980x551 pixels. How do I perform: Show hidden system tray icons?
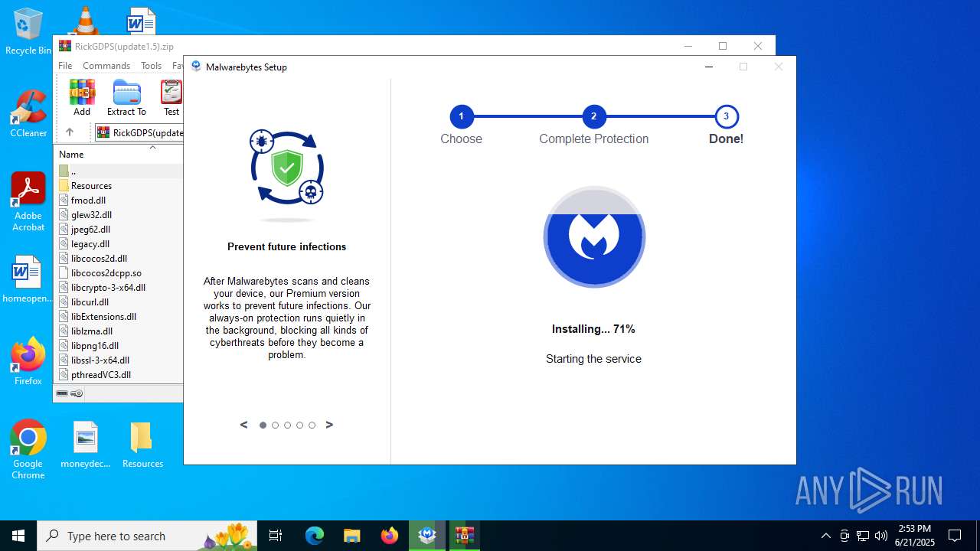(825, 536)
